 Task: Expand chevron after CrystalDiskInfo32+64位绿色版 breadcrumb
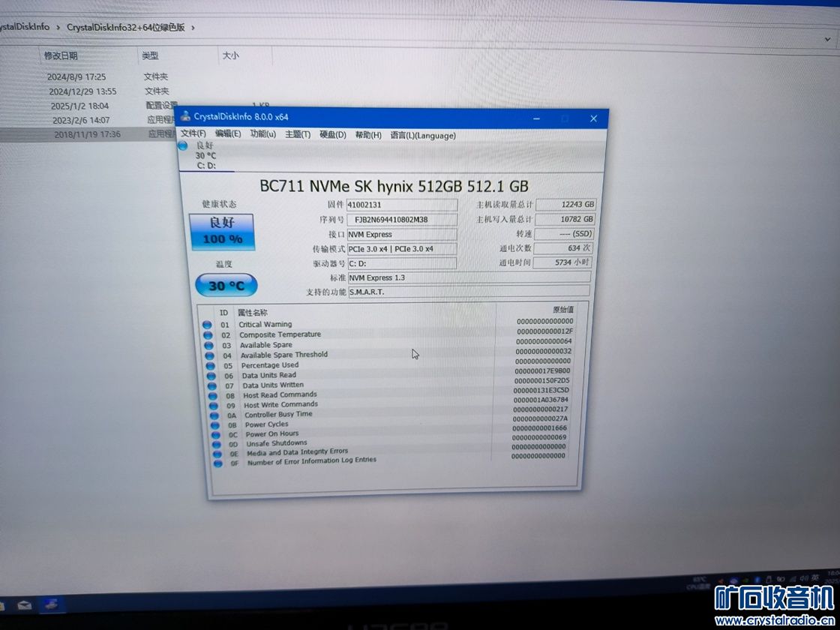point(193,27)
